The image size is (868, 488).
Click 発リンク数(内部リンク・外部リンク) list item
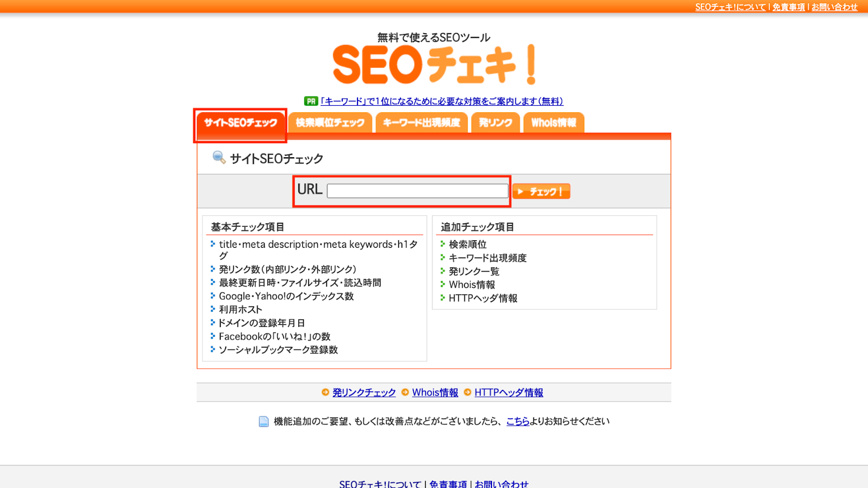[288, 269]
